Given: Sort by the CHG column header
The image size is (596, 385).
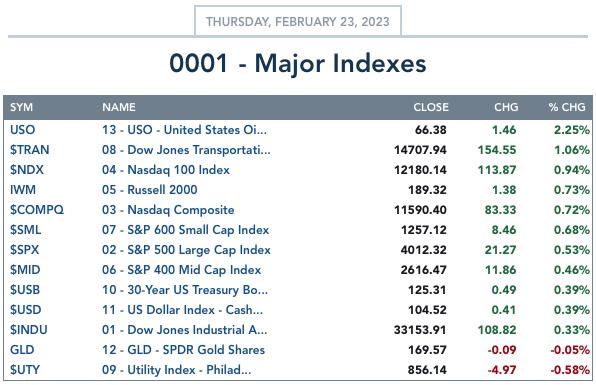Looking at the screenshot, I should [x=506, y=107].
